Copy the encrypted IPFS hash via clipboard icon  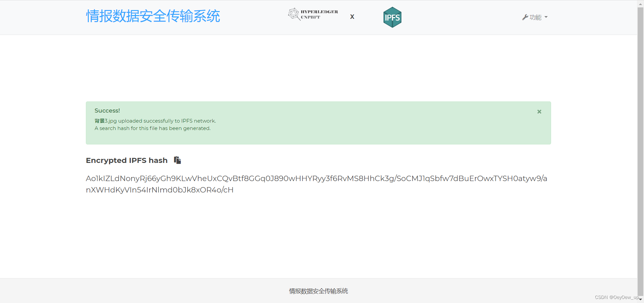(x=177, y=160)
